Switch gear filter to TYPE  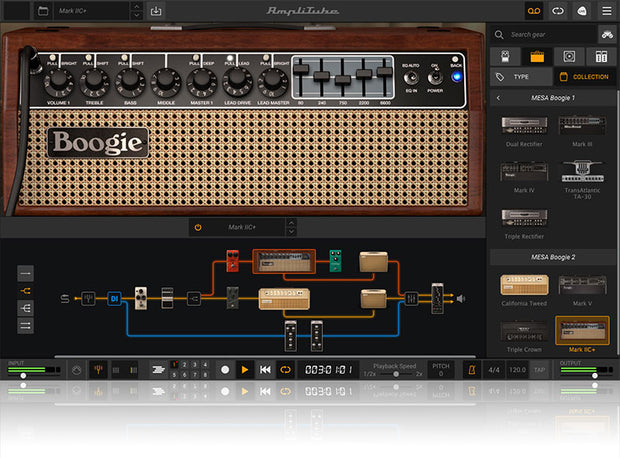[x=521, y=77]
